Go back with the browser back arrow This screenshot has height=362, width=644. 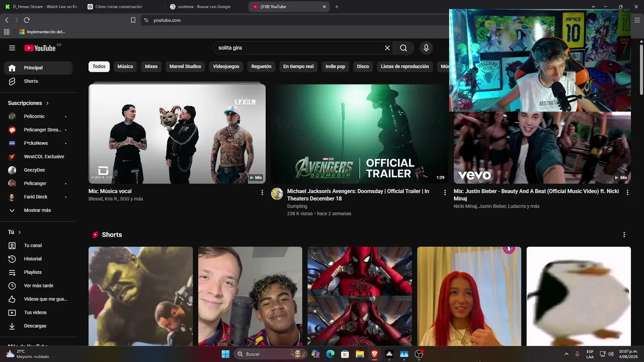click(x=7, y=20)
